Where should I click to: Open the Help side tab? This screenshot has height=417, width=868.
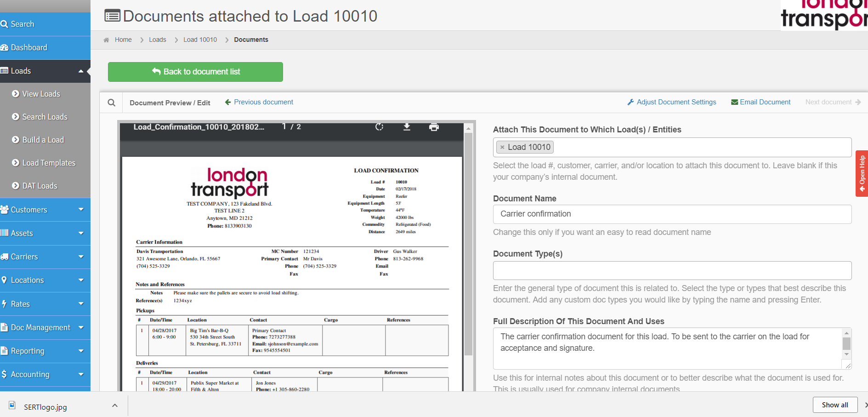click(x=862, y=173)
